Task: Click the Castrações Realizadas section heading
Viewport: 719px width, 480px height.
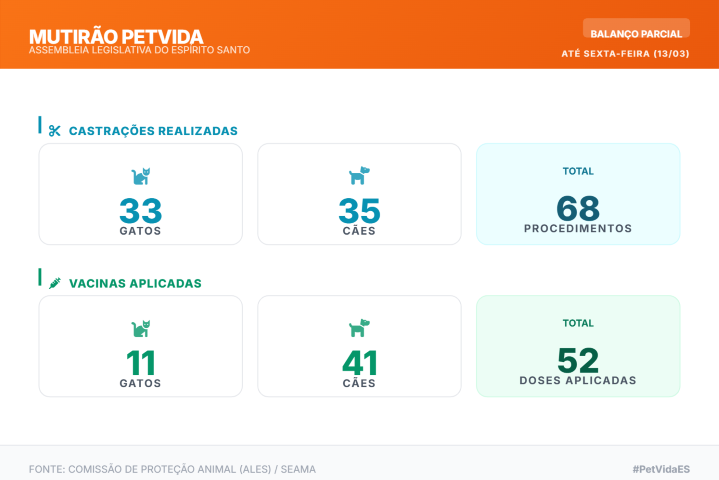Action: (x=153, y=131)
